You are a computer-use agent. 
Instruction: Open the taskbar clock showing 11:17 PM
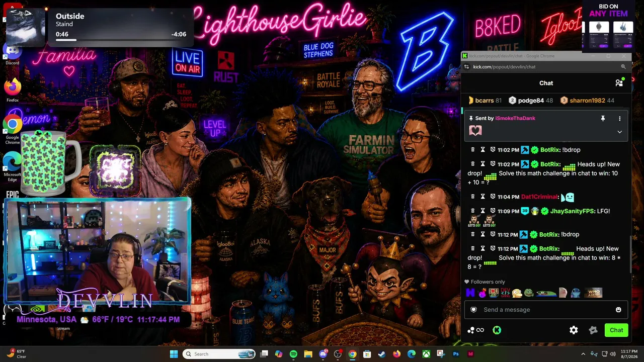(629, 354)
